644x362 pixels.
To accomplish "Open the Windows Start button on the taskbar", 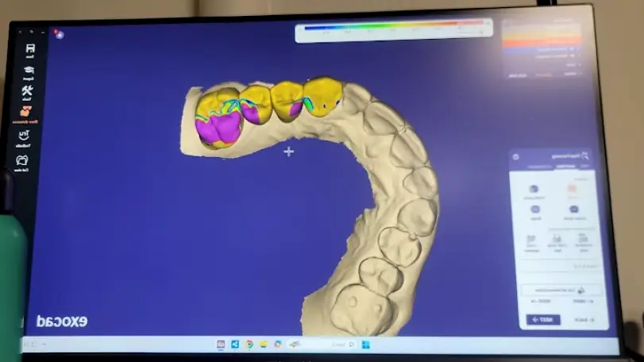I will click(x=365, y=345).
